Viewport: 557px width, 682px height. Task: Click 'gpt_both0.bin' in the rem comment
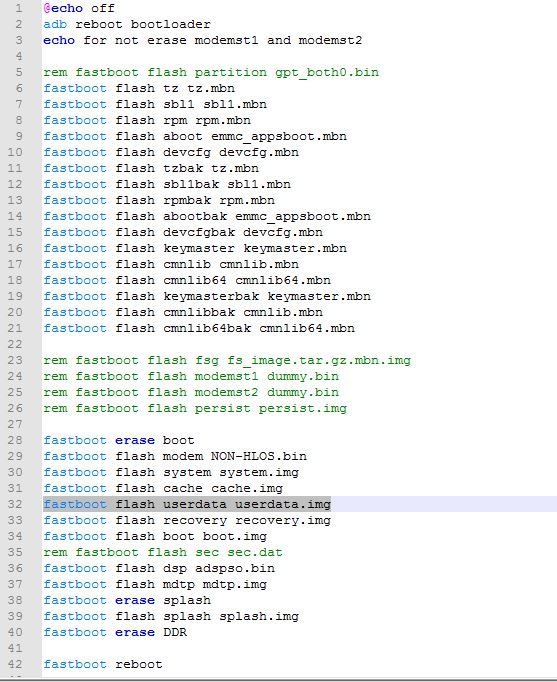click(327, 72)
